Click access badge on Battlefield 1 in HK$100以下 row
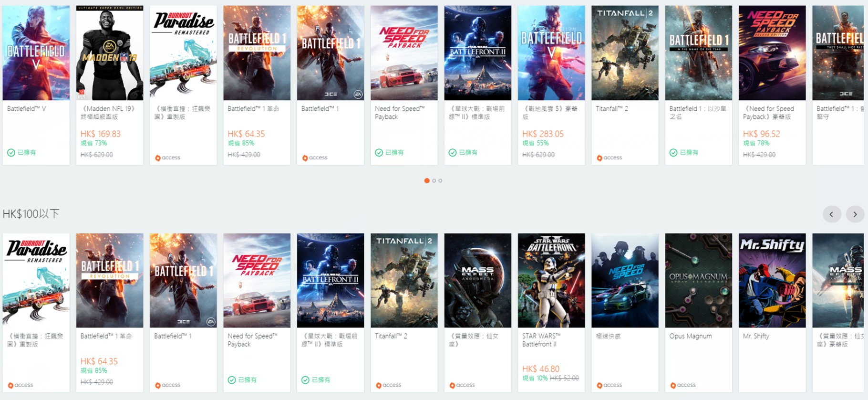The width and height of the screenshot is (868, 400). click(167, 385)
